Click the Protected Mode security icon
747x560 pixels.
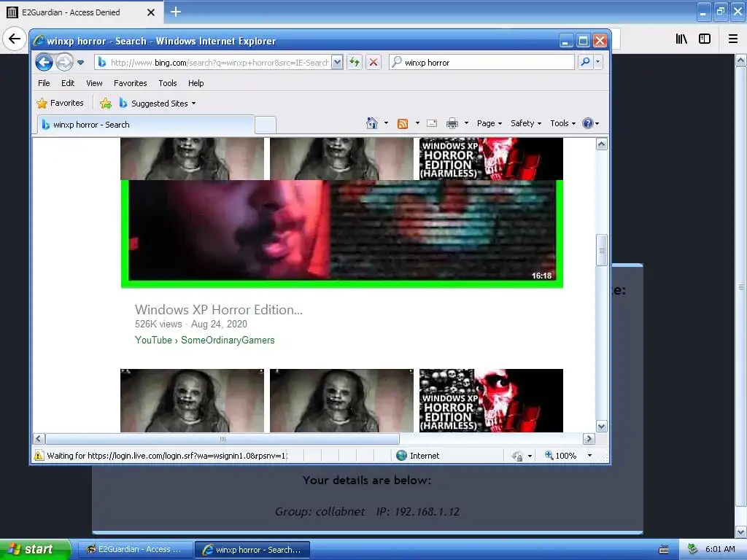pyautogui.click(x=517, y=456)
